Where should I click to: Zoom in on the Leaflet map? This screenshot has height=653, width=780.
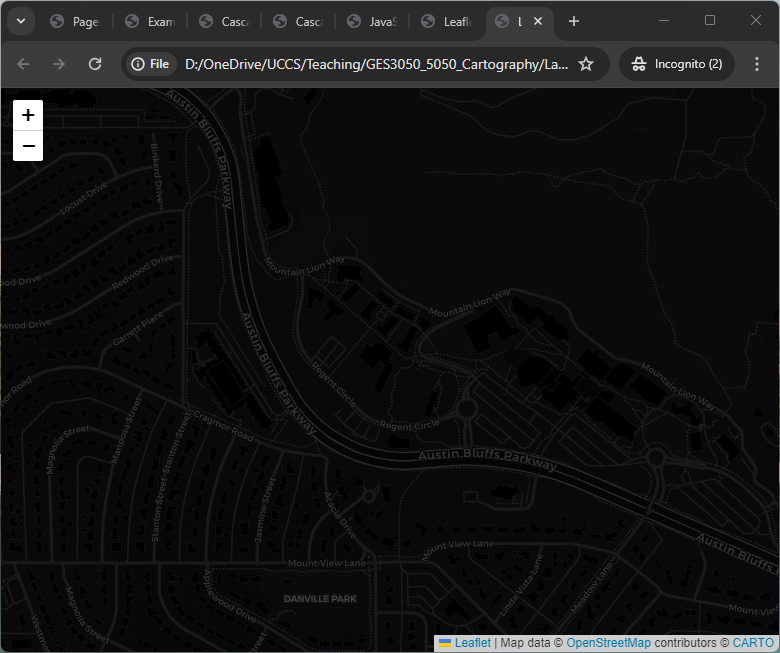coord(28,115)
